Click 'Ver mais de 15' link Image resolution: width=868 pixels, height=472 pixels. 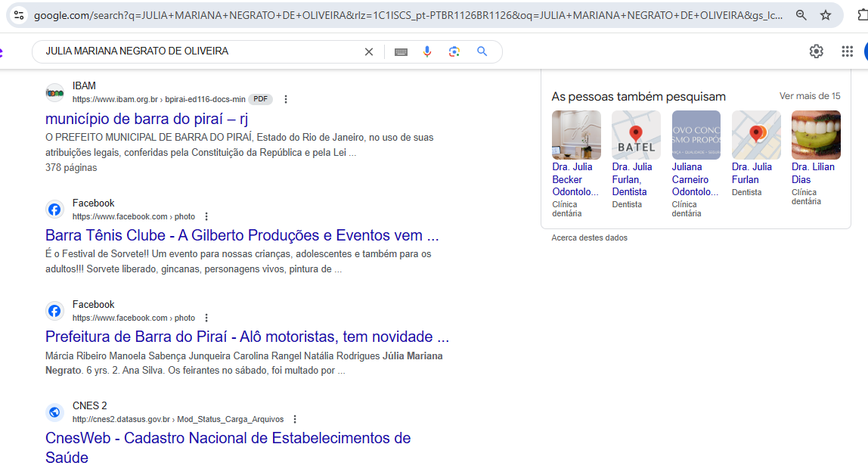pos(810,96)
